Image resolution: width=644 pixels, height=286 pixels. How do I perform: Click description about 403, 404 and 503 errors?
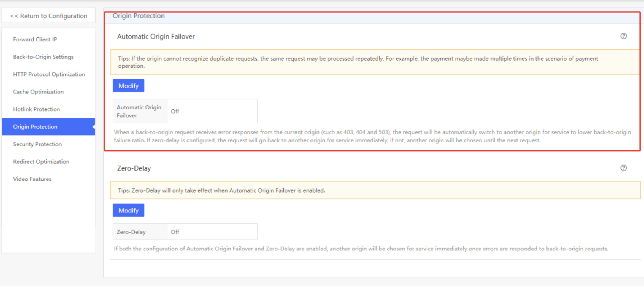[372, 136]
